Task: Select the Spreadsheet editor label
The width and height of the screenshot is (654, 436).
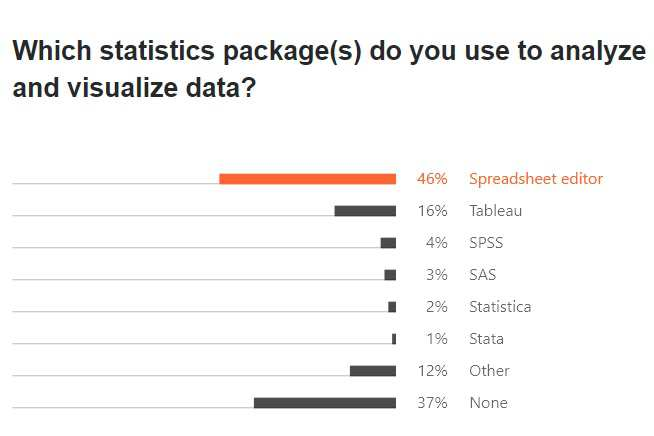Action: [x=536, y=179]
